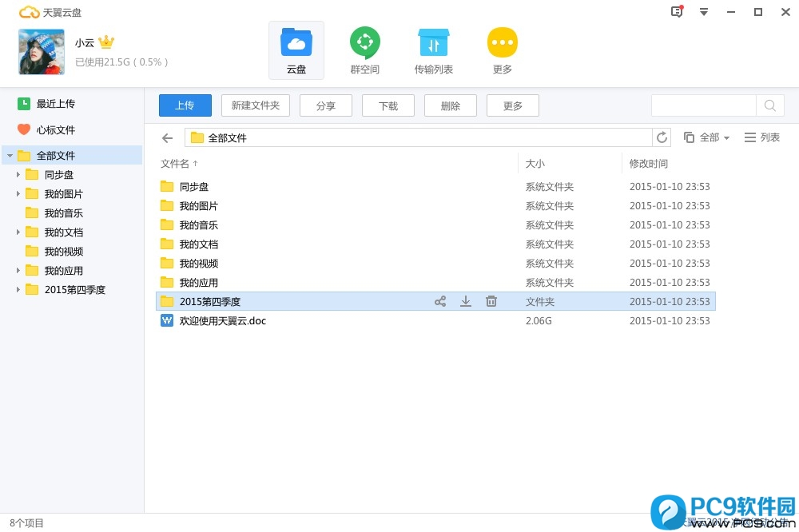
Task: Select 我的视频 folder in sidebar tree
Action: click(x=54, y=251)
